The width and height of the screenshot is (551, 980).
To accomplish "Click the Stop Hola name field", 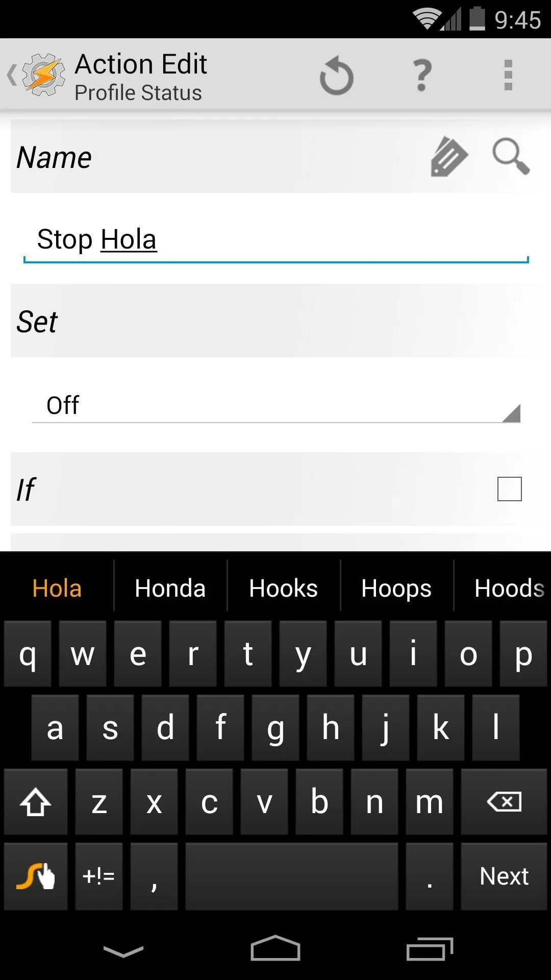I will [276, 240].
